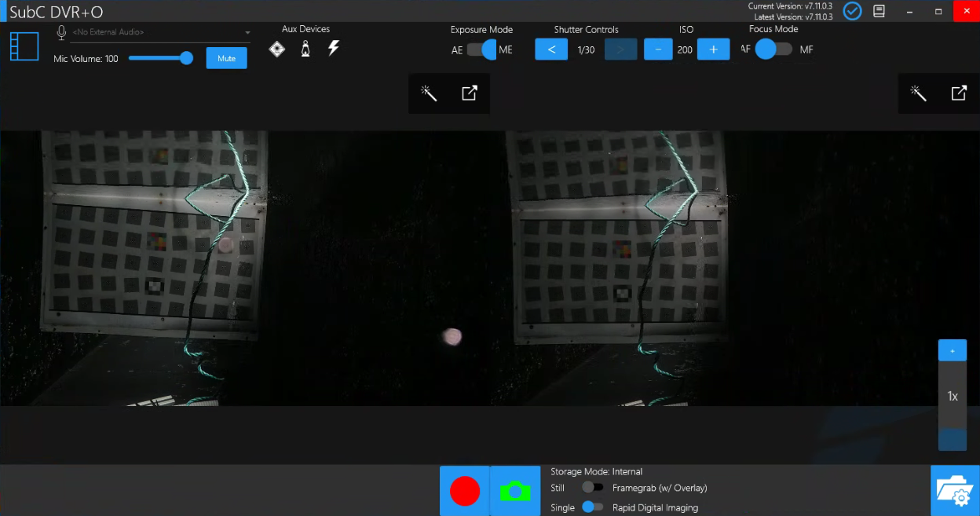This screenshot has height=516, width=980.
Task: Pop out the right camera view
Action: [959, 93]
